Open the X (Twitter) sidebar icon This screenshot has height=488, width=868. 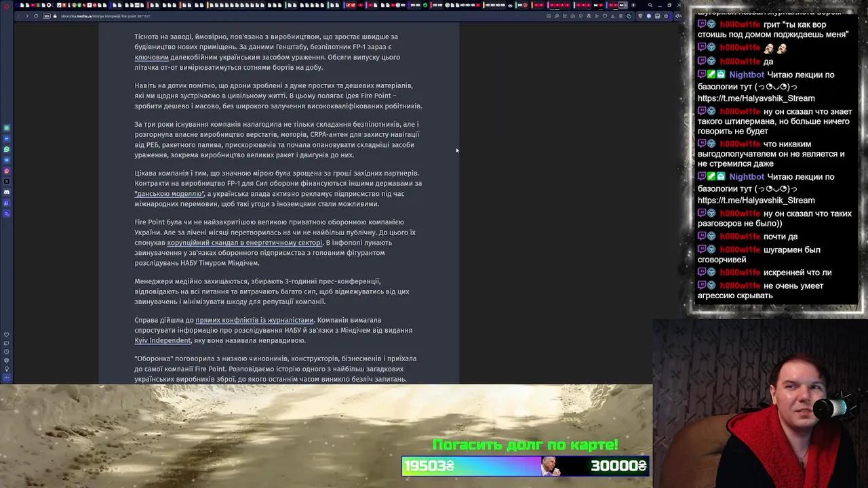7,181
